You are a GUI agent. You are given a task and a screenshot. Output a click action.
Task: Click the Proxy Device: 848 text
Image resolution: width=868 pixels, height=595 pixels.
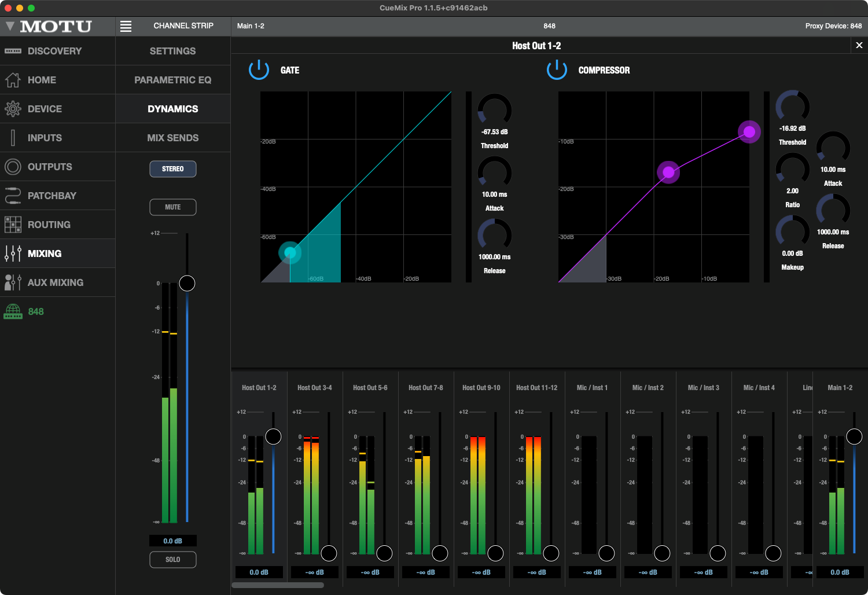tap(833, 26)
